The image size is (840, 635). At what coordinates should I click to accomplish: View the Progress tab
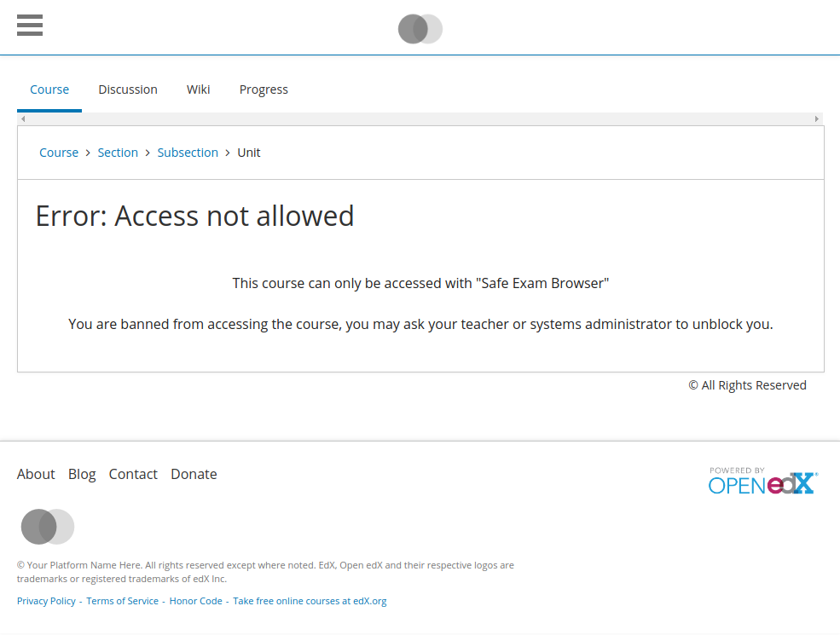[x=264, y=89]
